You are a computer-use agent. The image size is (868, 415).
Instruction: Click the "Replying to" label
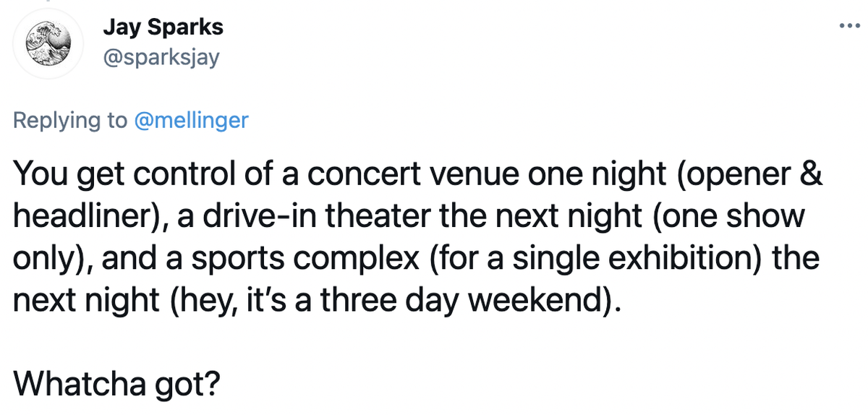point(70,120)
